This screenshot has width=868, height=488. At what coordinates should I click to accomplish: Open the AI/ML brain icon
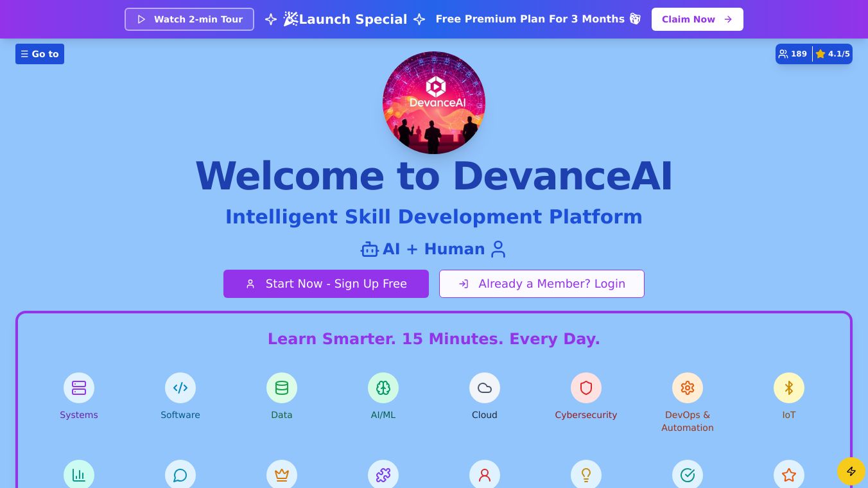pyautogui.click(x=383, y=388)
